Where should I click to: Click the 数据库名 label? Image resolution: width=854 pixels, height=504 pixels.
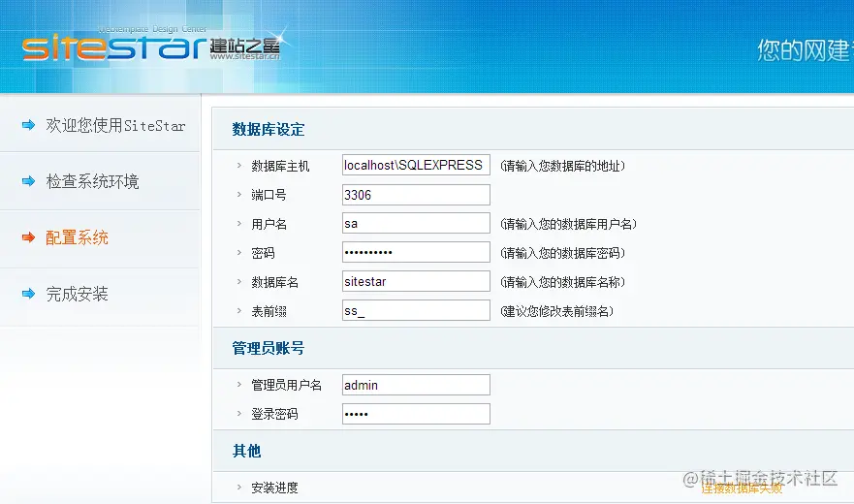tap(274, 282)
